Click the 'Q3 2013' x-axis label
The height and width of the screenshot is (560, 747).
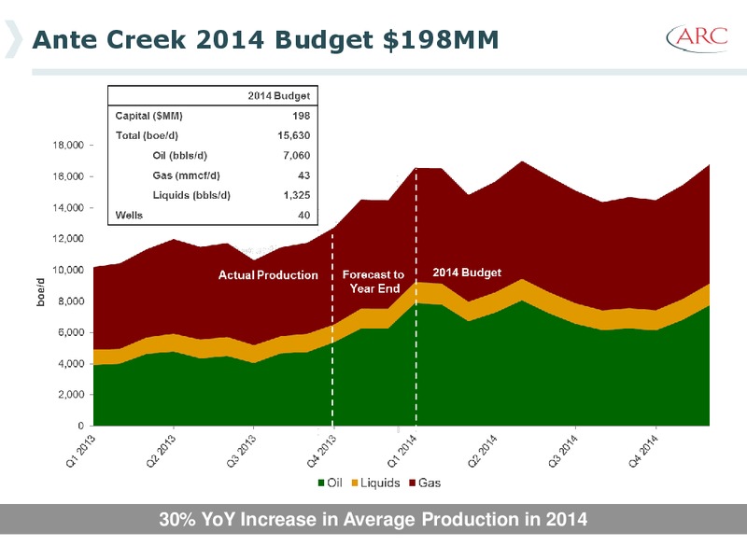(x=241, y=451)
